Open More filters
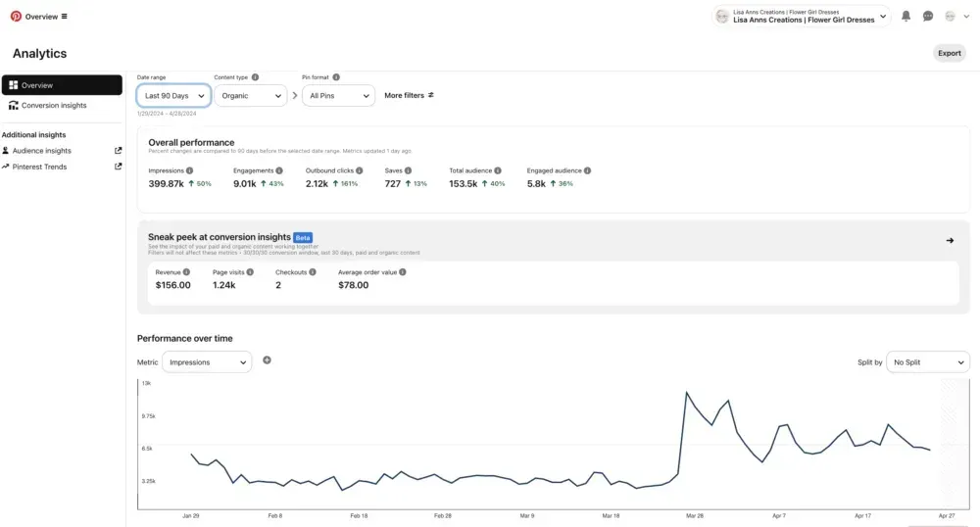980x527 pixels. click(409, 96)
